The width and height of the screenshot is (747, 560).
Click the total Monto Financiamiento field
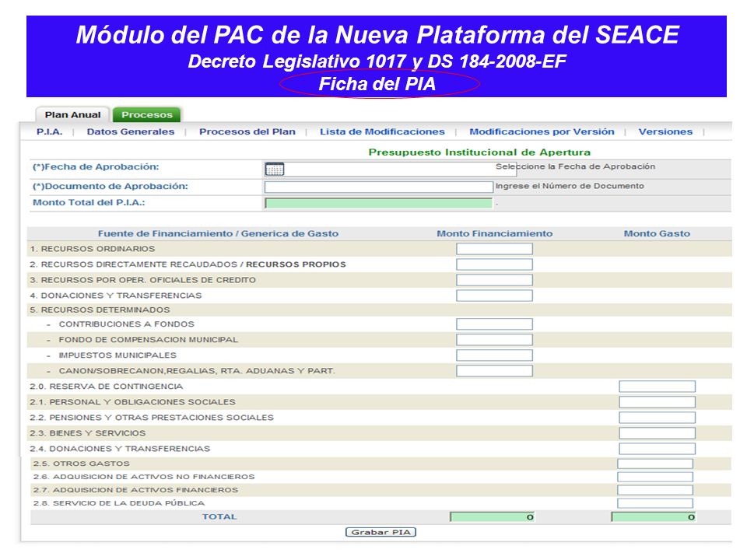pyautogui.click(x=493, y=517)
